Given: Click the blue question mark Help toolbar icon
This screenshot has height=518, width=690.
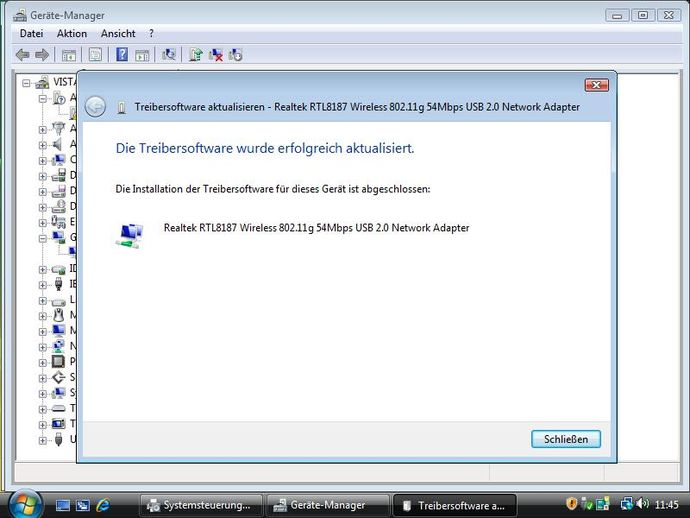Looking at the screenshot, I should [x=122, y=55].
